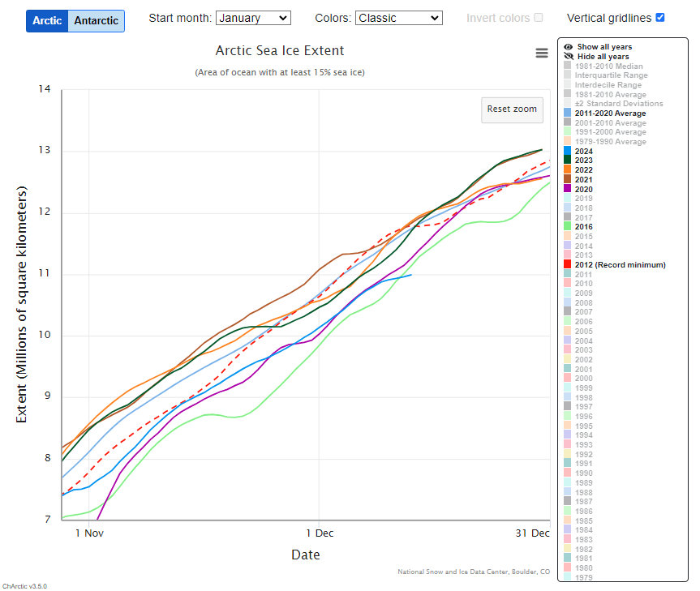Viewport: 700px width, 591px height.
Task: Show the 2019 series in the legend
Action: pos(584,199)
